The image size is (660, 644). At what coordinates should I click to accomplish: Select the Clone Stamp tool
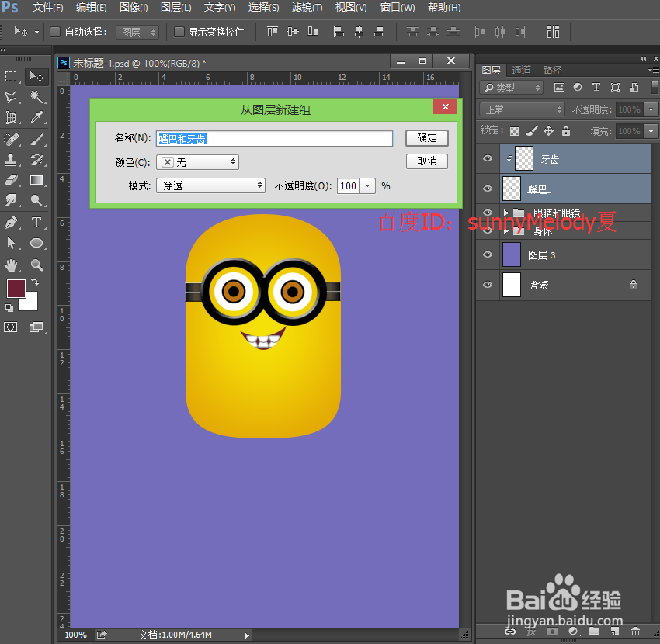(11, 160)
